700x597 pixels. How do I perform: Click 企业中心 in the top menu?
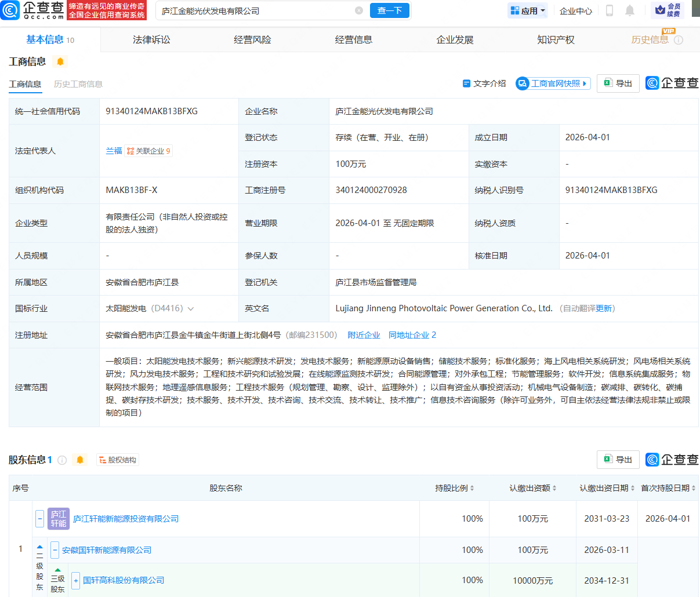click(575, 10)
